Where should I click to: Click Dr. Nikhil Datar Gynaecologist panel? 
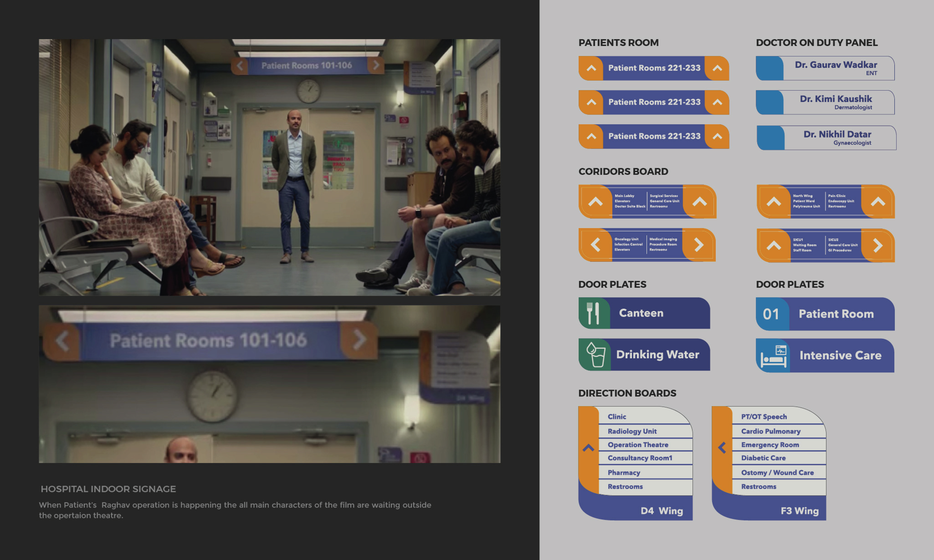(x=837, y=138)
